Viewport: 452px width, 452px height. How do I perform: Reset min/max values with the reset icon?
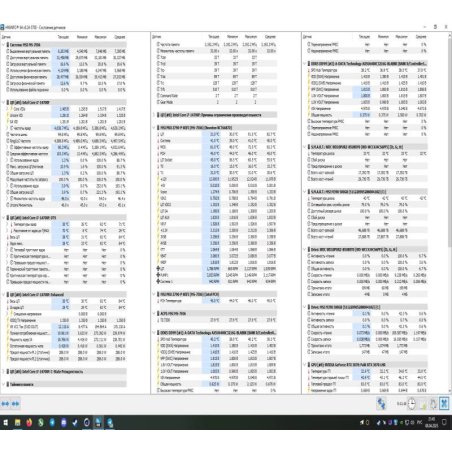point(433,404)
